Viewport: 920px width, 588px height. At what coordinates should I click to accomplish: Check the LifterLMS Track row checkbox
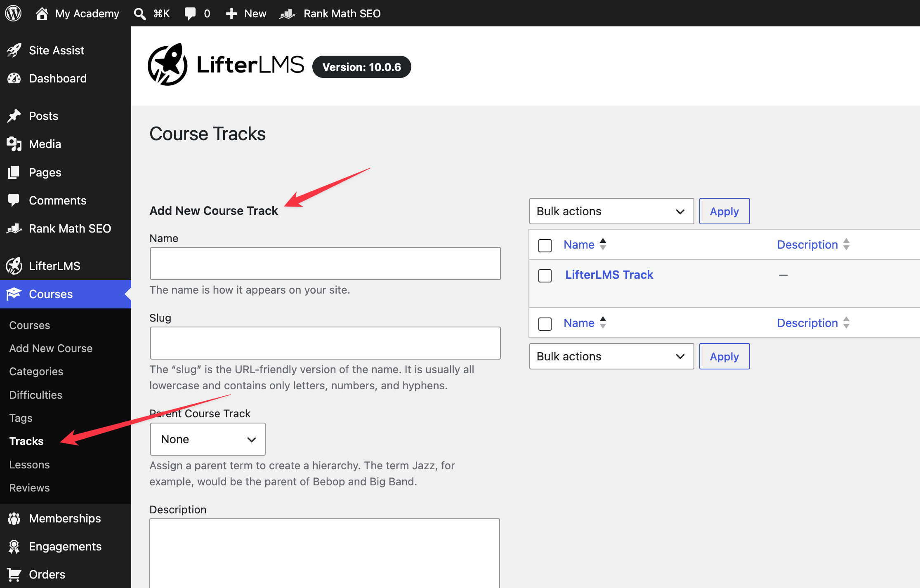click(x=545, y=275)
